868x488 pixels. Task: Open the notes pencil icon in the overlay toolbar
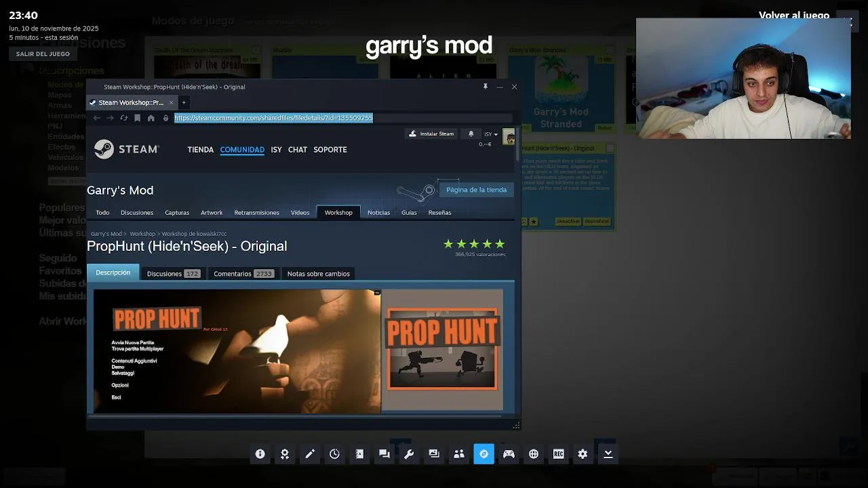310,454
